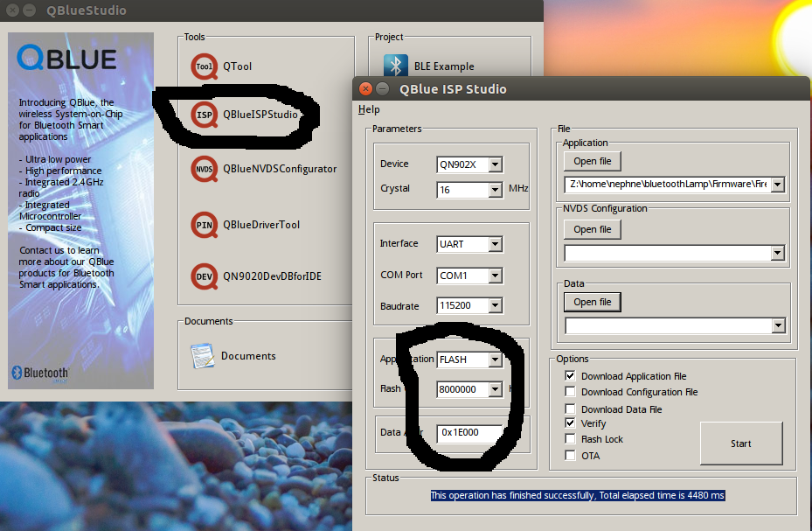Viewport: 812px width, 531px height.
Task: Click Open file under Data
Action: point(592,302)
